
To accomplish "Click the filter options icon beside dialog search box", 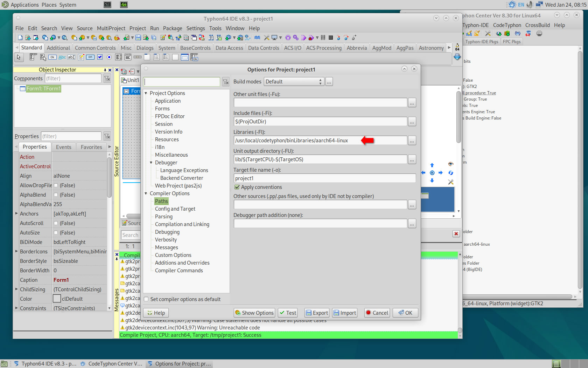I will click(226, 82).
